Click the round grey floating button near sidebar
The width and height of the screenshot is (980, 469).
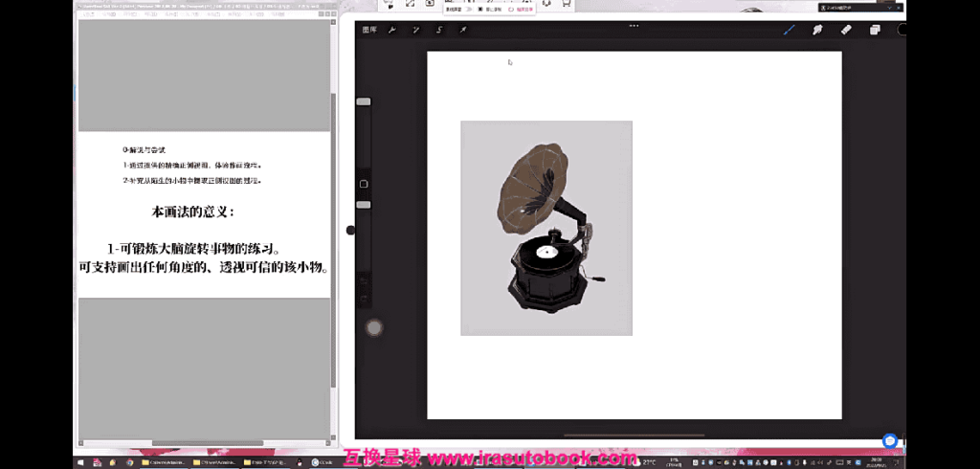[374, 327]
